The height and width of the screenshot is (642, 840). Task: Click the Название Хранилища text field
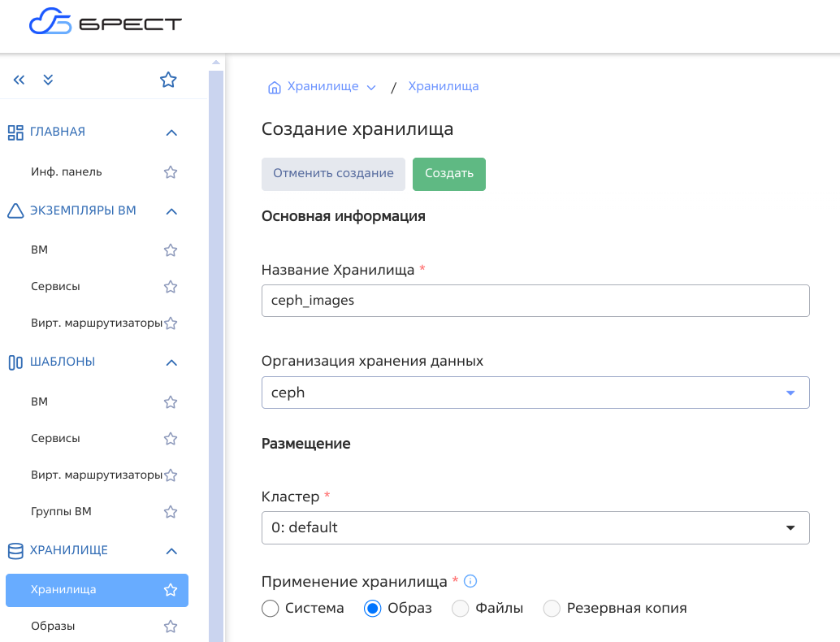click(x=535, y=300)
